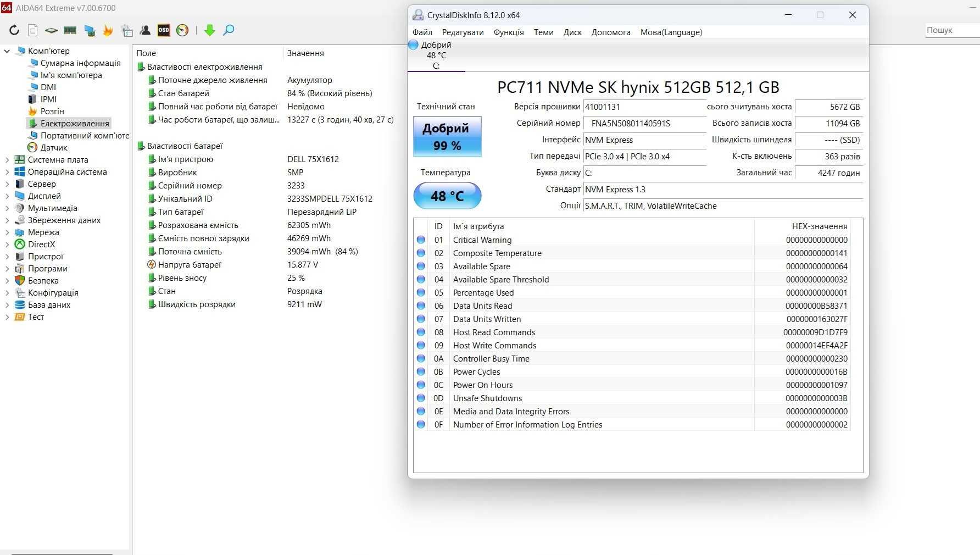Click the CPU chip toolbar icon
This screenshot has height=555, width=980.
(x=51, y=30)
